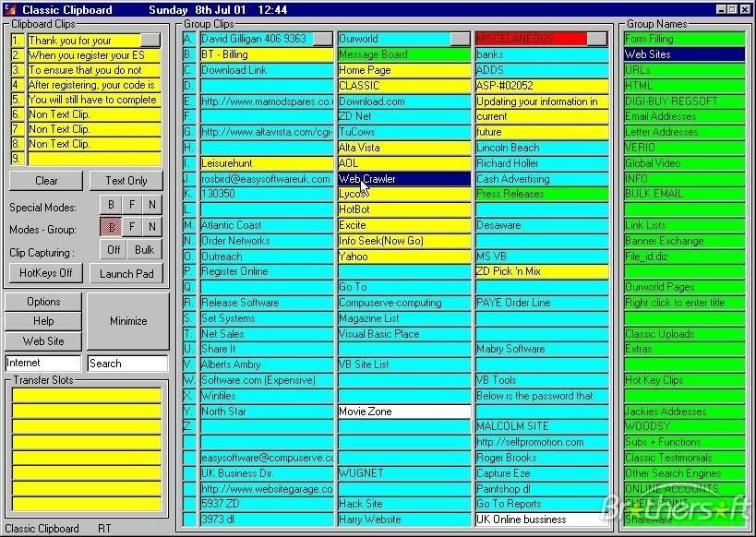
Task: Select group clip 'UK Business Dir.'
Action: [267, 473]
